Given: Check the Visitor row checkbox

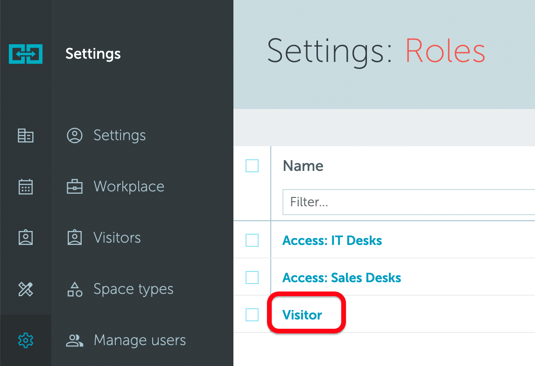Looking at the screenshot, I should tap(252, 314).
